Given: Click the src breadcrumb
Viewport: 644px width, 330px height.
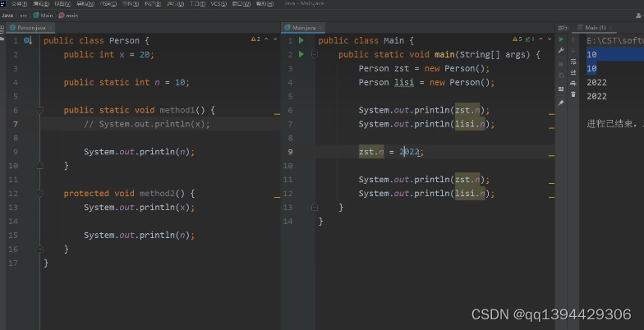Looking at the screenshot, I should 23,15.
